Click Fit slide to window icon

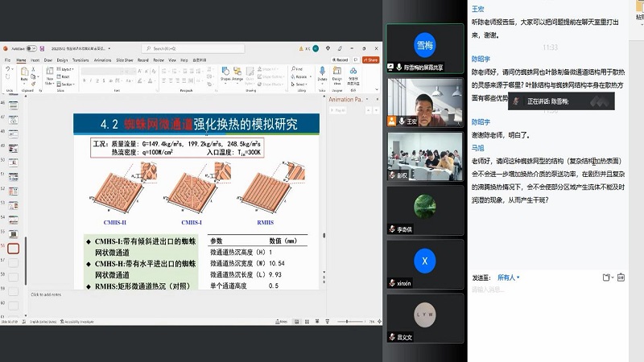(379, 322)
